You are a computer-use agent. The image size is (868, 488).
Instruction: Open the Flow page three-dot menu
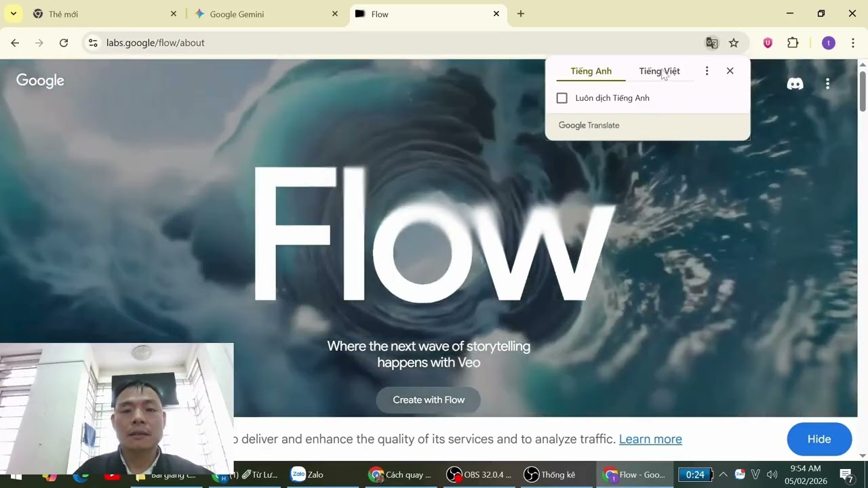point(827,84)
